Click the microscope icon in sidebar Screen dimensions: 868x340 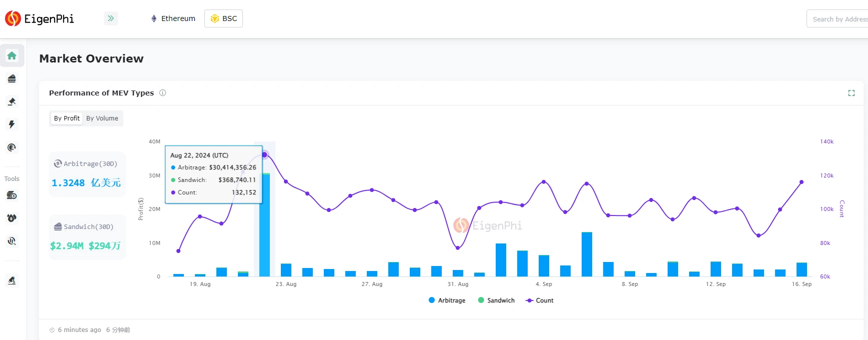[x=12, y=280]
